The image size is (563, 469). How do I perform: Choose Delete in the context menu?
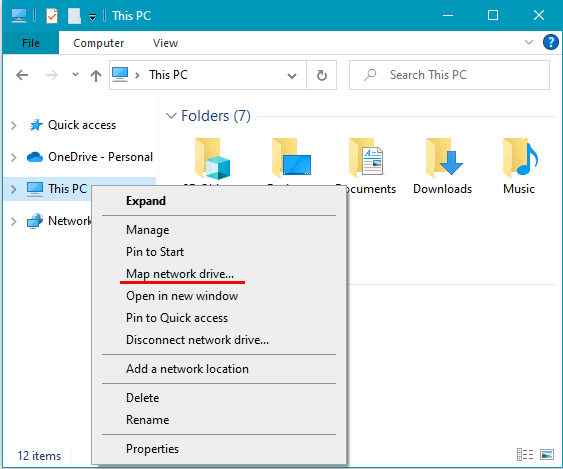pyautogui.click(x=219, y=398)
